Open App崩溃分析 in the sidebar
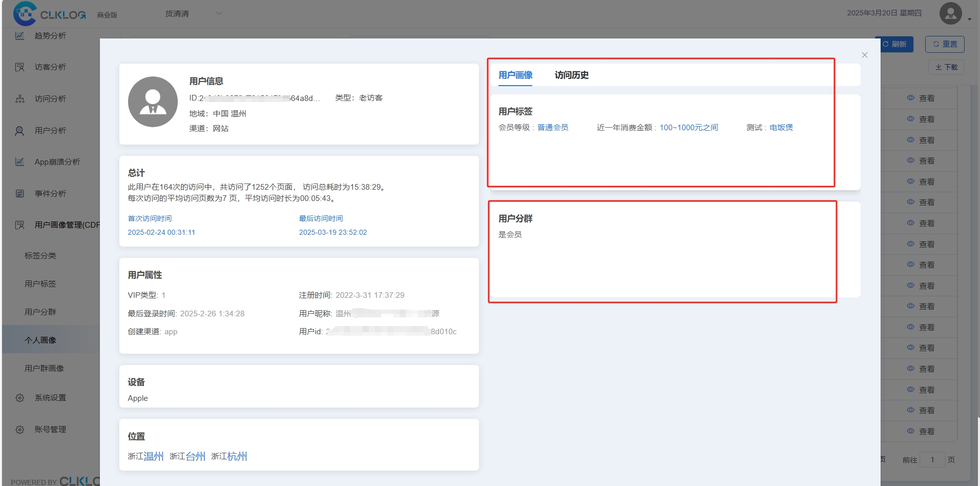980x486 pixels. (x=57, y=162)
